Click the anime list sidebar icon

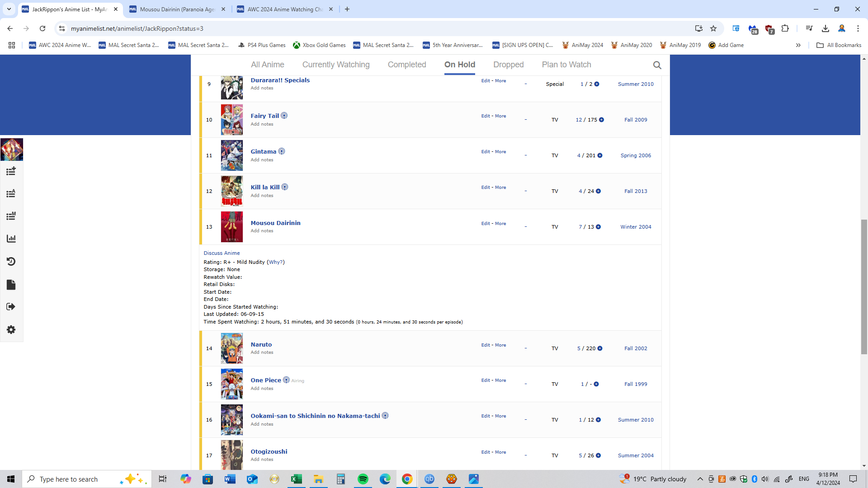tap(11, 194)
